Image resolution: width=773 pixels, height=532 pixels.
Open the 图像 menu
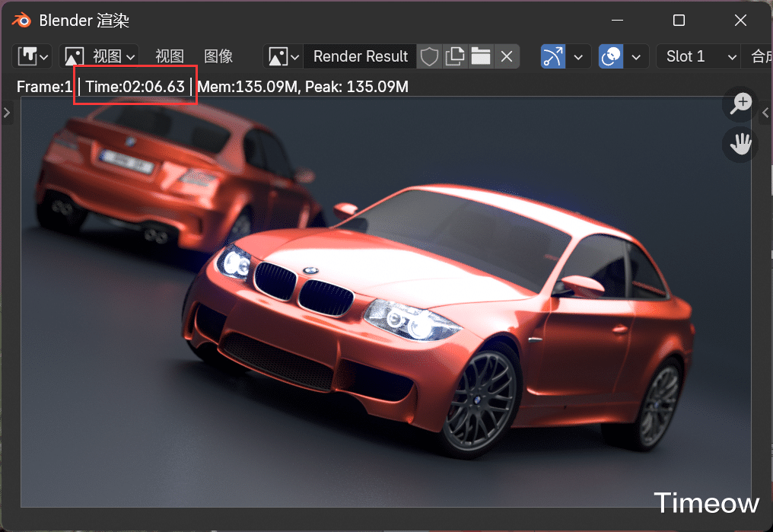pos(218,56)
